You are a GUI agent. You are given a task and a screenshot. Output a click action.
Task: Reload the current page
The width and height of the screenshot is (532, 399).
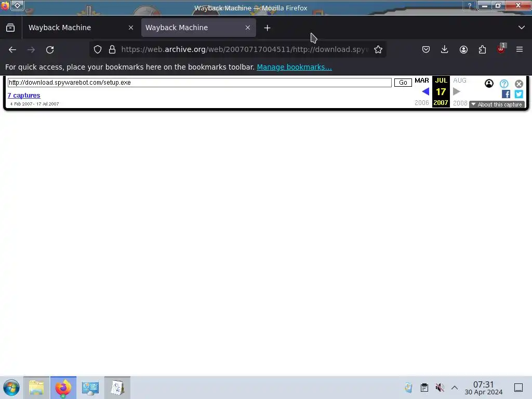point(50,49)
